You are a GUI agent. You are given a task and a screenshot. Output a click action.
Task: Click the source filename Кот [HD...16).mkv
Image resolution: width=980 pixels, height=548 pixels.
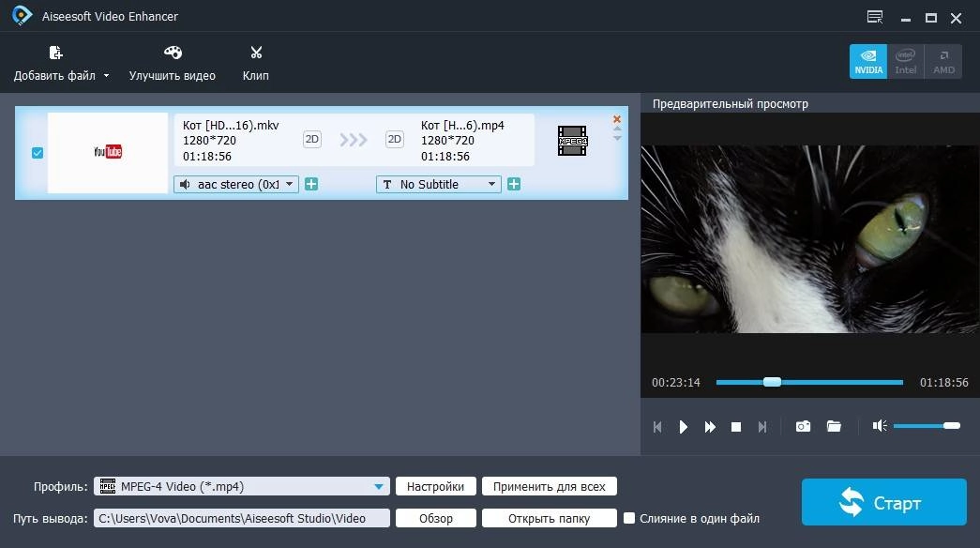pos(231,125)
